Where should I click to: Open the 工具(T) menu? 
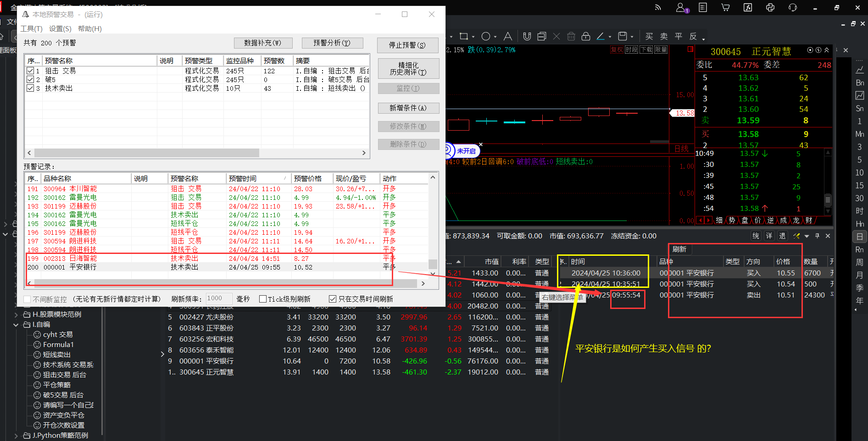click(x=31, y=28)
